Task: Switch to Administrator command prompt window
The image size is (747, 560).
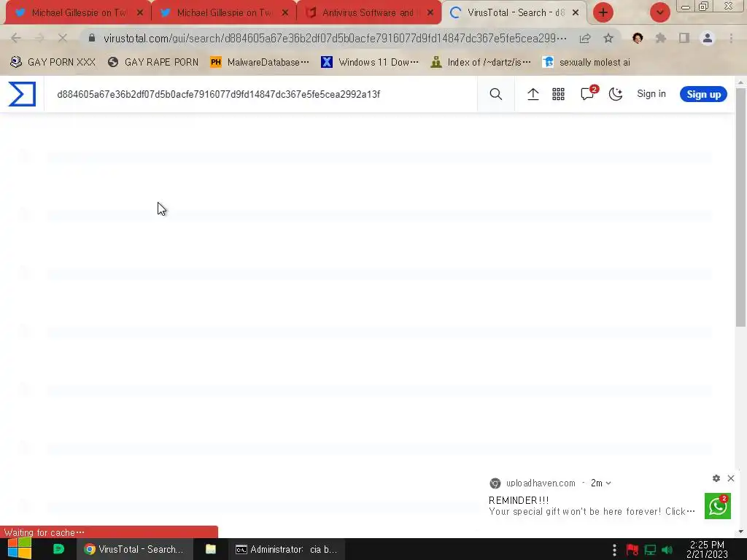Action: click(x=286, y=549)
